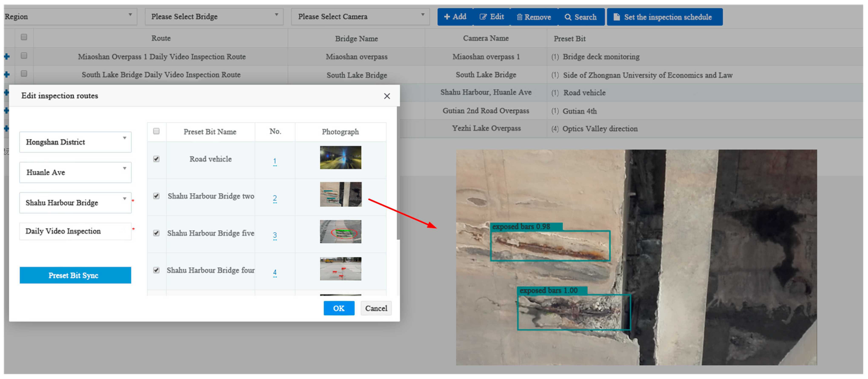Click the Add plus button
Image resolution: width=868 pixels, height=379 pixels.
(x=455, y=17)
